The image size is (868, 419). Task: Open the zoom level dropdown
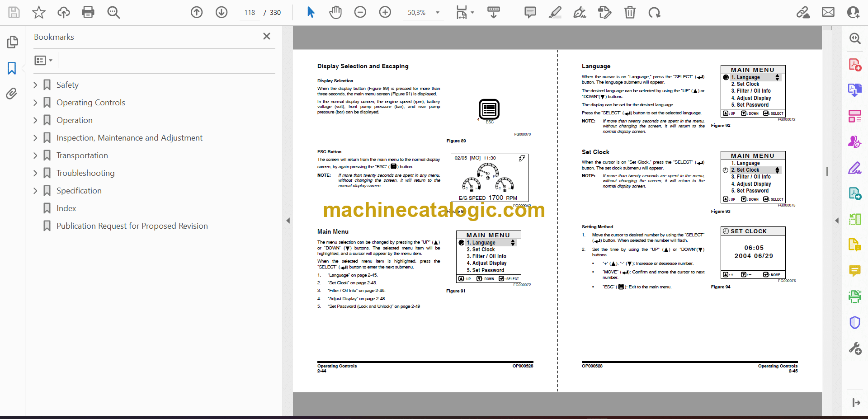click(437, 13)
